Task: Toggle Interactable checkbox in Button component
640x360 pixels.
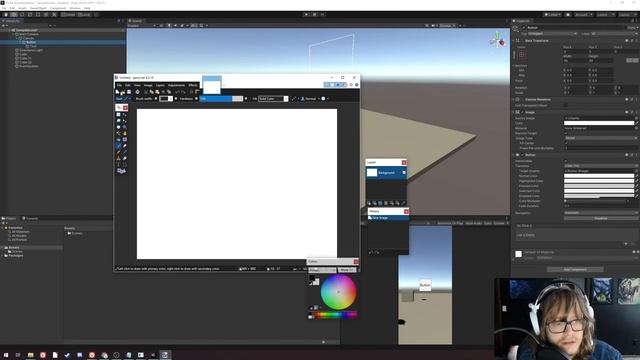Action: click(x=566, y=161)
